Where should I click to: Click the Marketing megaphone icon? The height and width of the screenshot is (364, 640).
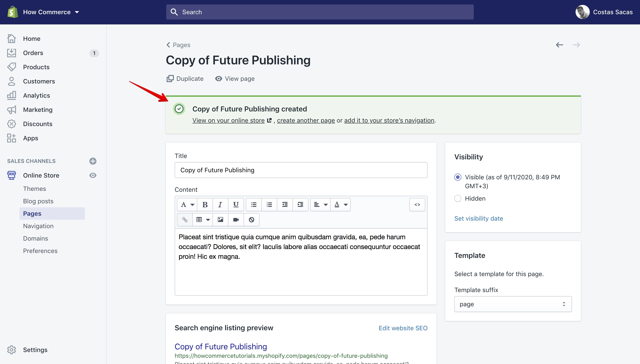[x=12, y=110]
